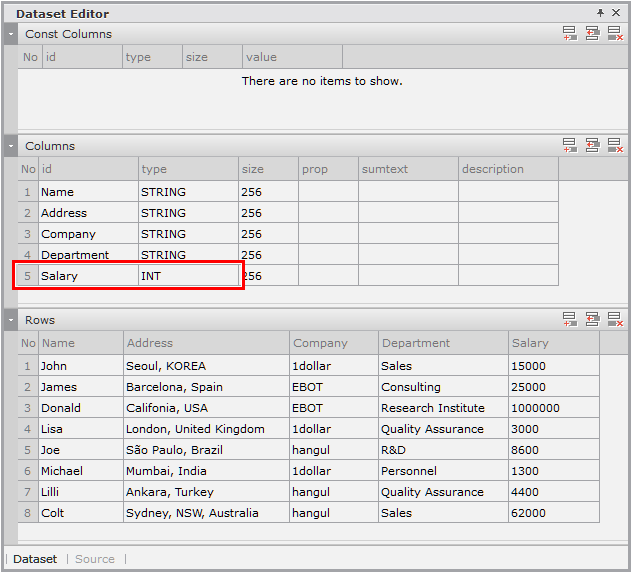Pin the Dataset Editor panel
This screenshot has height=573, width=632.
pos(600,13)
